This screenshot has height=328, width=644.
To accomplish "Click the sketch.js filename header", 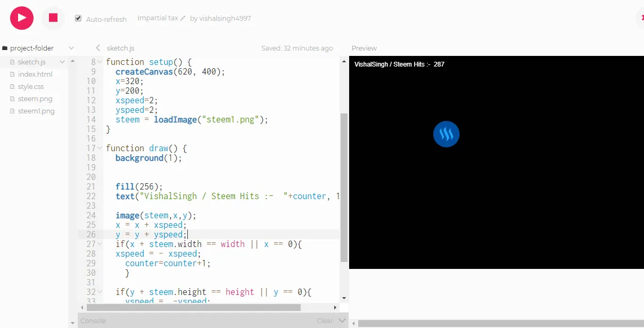I will 121,48.
